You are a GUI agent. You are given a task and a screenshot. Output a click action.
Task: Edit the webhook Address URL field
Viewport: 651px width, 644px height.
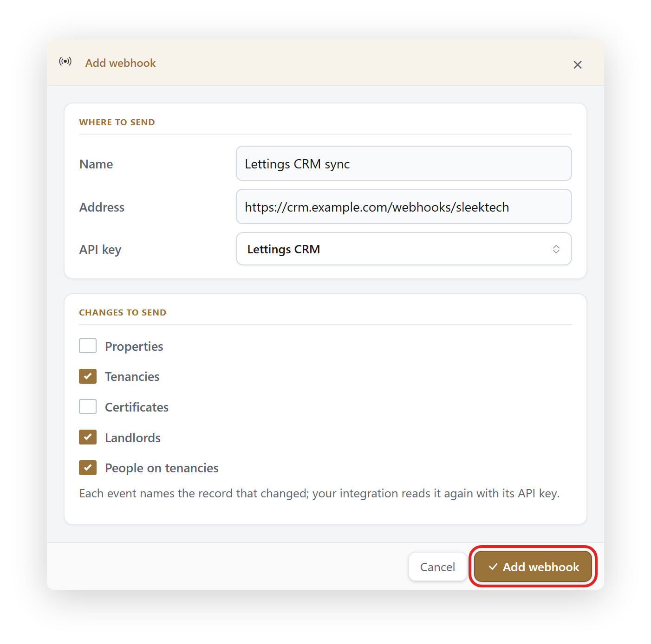[x=404, y=206]
